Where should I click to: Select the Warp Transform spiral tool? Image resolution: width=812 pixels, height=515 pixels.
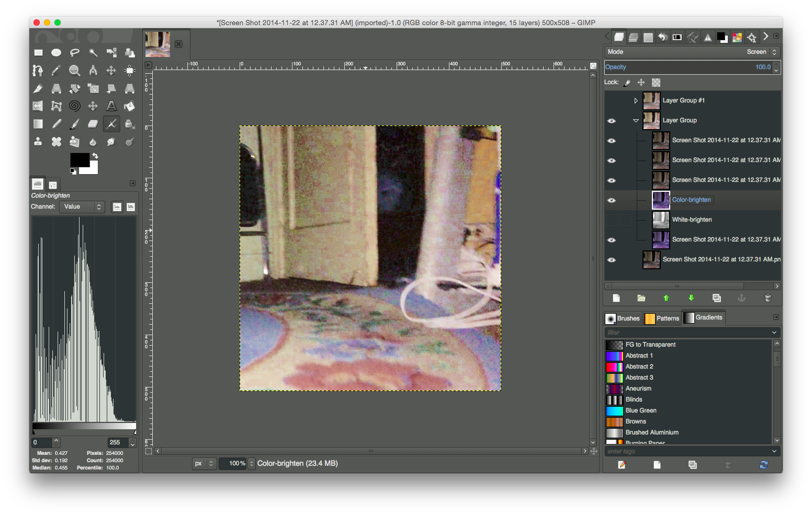(75, 106)
